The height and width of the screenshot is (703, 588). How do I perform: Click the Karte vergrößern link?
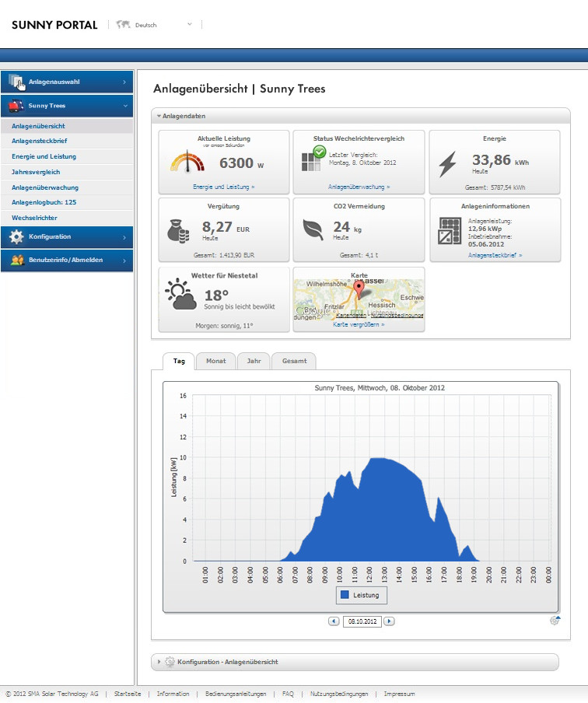point(359,324)
